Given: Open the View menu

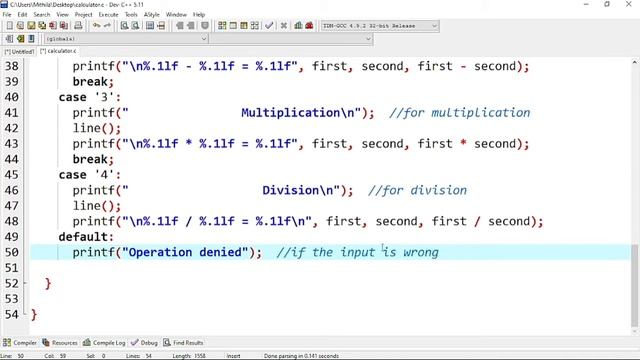Looking at the screenshot, I should (62, 15).
